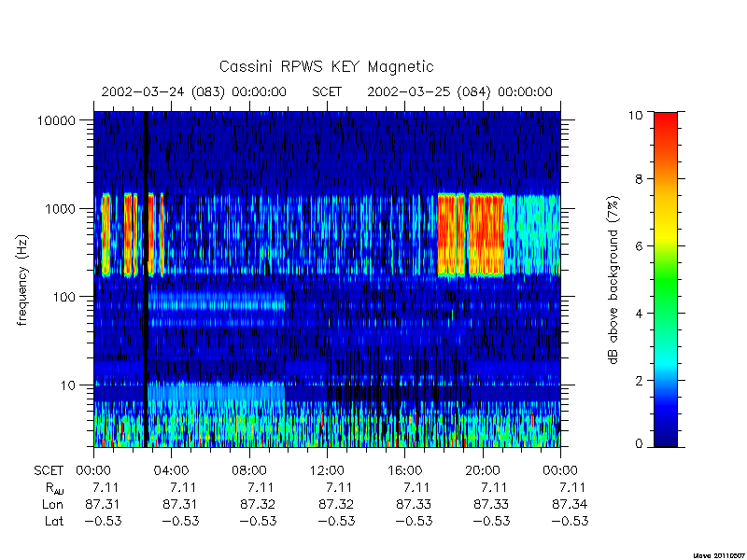Click longitude value 87.34 at far right
Image resolution: width=747 pixels, height=560 pixels.
coord(570,504)
